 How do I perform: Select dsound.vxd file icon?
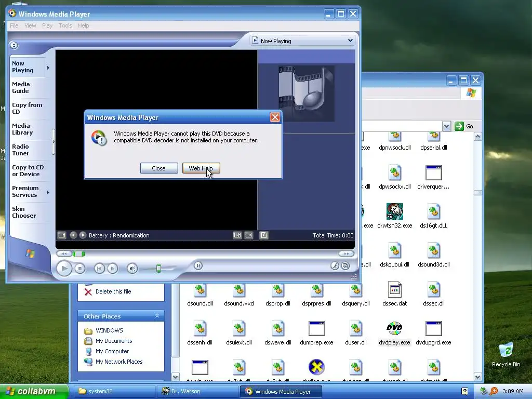[239, 294]
